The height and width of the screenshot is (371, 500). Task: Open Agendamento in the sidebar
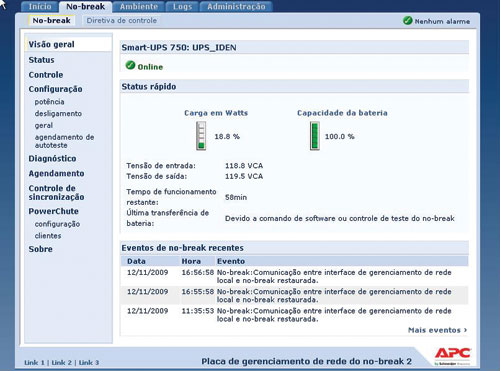56,174
